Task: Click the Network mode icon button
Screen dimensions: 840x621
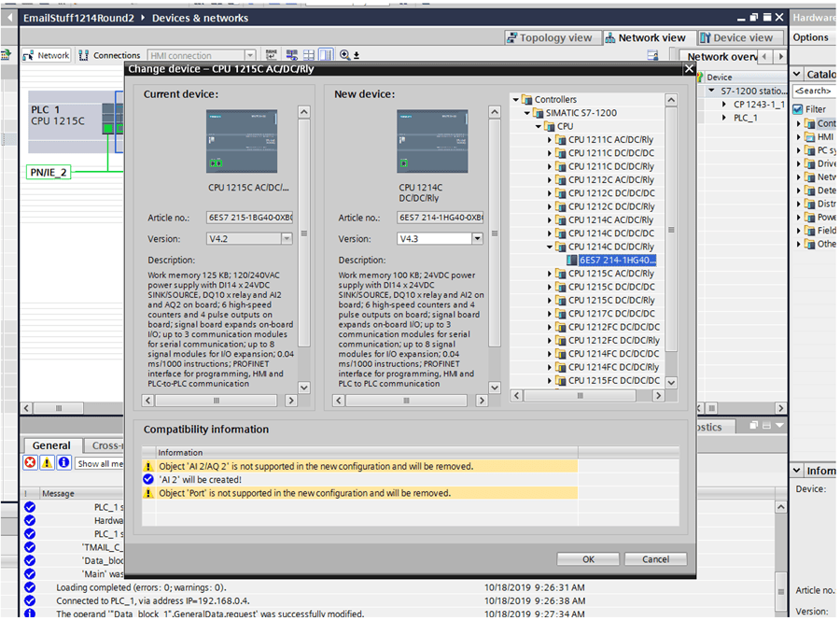Action: pos(47,55)
